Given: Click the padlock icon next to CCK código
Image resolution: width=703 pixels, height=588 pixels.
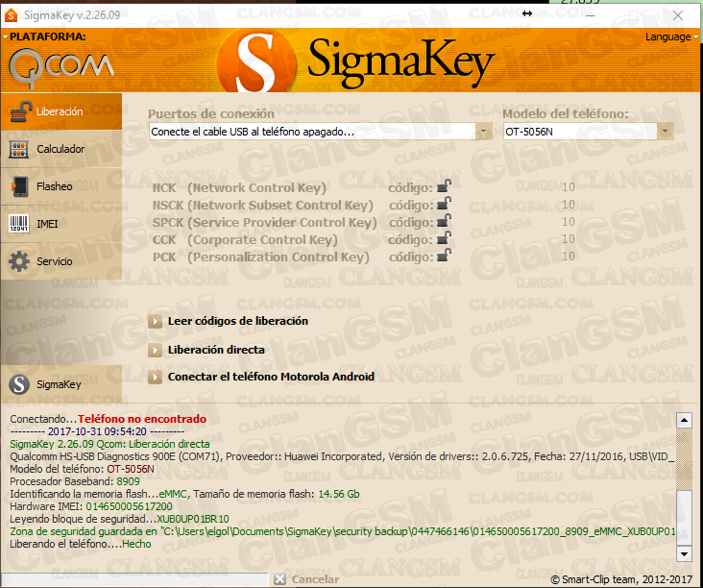Looking at the screenshot, I should point(444,237).
